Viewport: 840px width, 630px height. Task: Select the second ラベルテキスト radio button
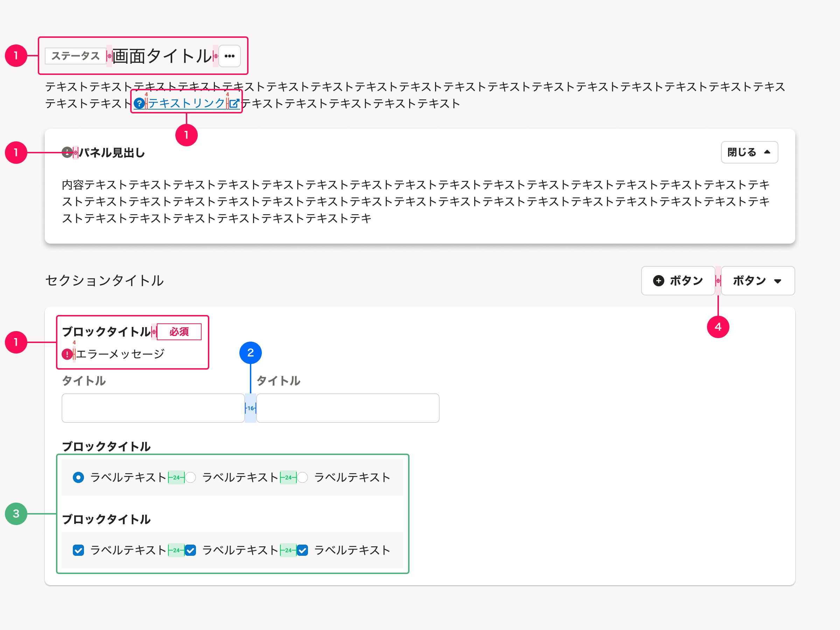pos(191,477)
